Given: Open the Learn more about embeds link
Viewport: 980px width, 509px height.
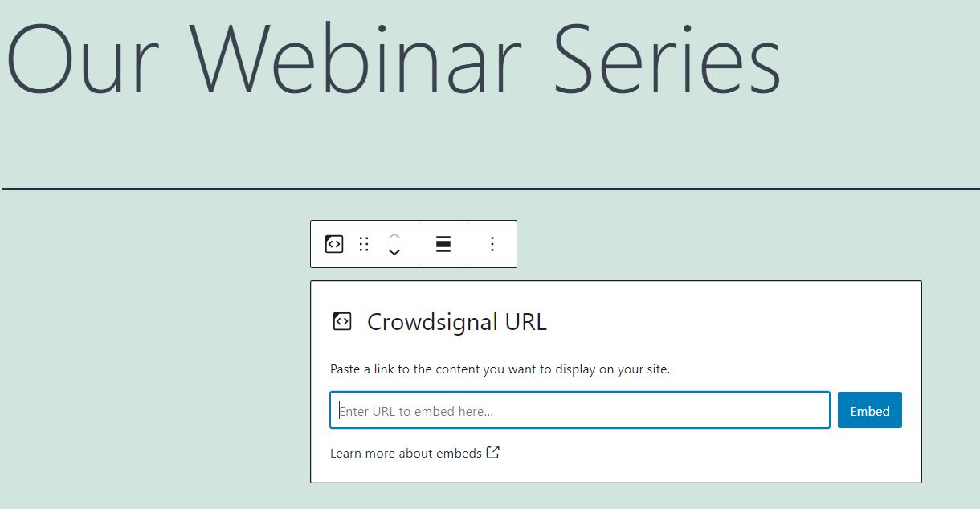Looking at the screenshot, I should pyautogui.click(x=406, y=453).
